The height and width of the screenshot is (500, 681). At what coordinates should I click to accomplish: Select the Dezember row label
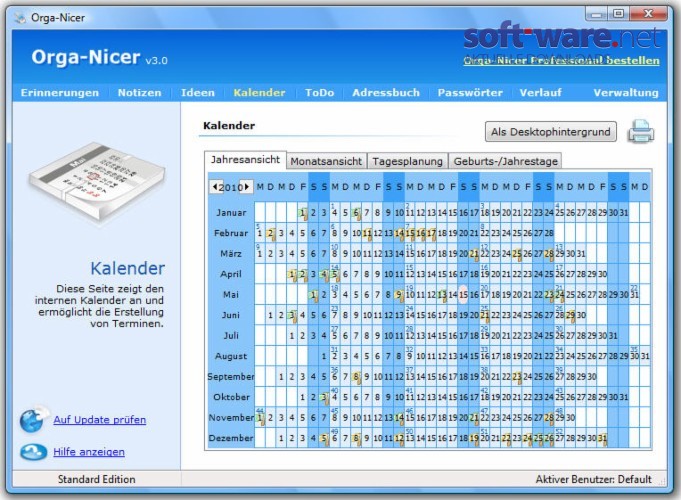[x=231, y=438]
